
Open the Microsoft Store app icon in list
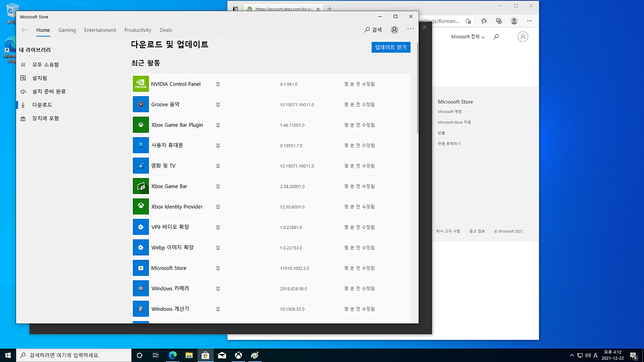click(141, 268)
